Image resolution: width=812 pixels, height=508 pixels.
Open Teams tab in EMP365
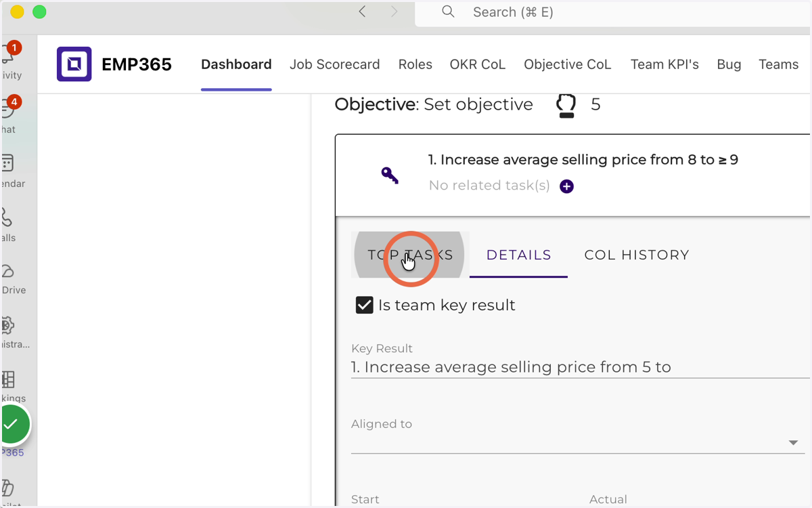[x=779, y=64]
